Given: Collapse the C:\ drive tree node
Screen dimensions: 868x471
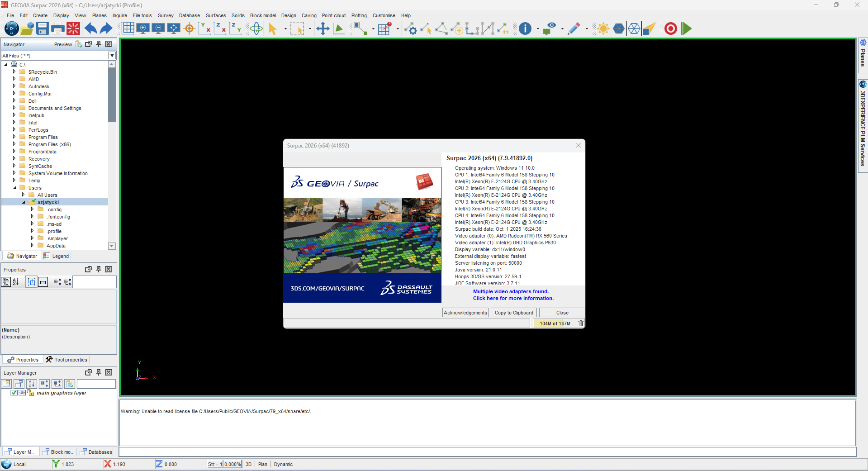Looking at the screenshot, I should click(x=5, y=65).
